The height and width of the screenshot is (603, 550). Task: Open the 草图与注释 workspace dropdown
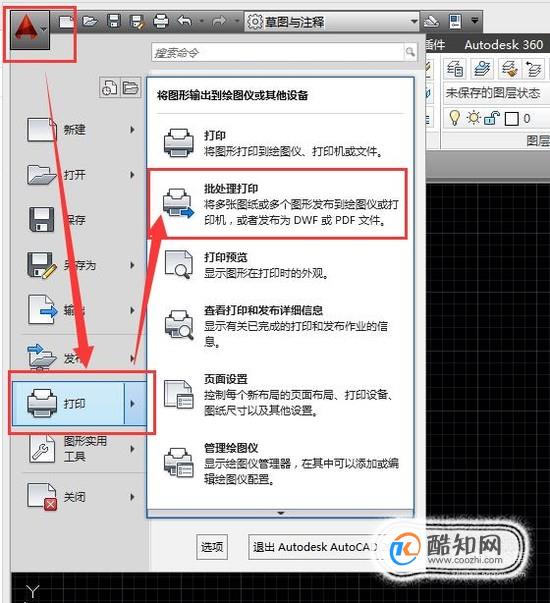[x=332, y=22]
